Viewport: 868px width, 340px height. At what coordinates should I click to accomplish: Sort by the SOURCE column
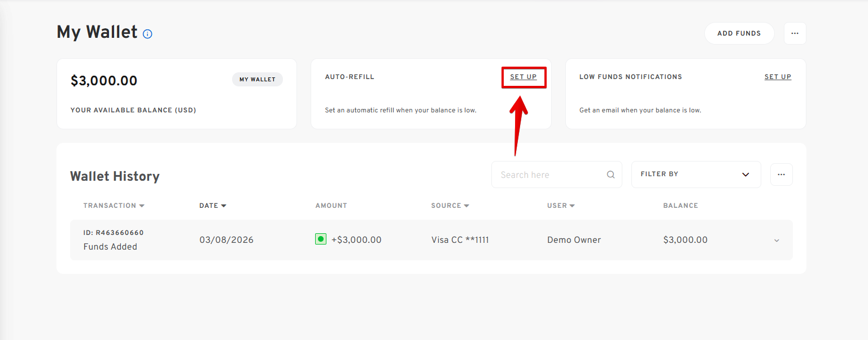(450, 206)
